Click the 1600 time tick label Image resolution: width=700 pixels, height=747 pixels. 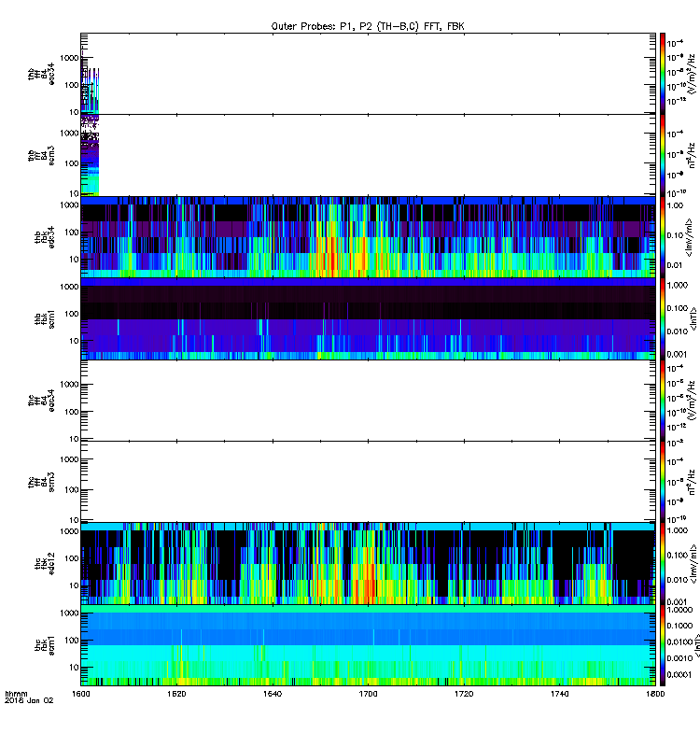[x=80, y=694]
